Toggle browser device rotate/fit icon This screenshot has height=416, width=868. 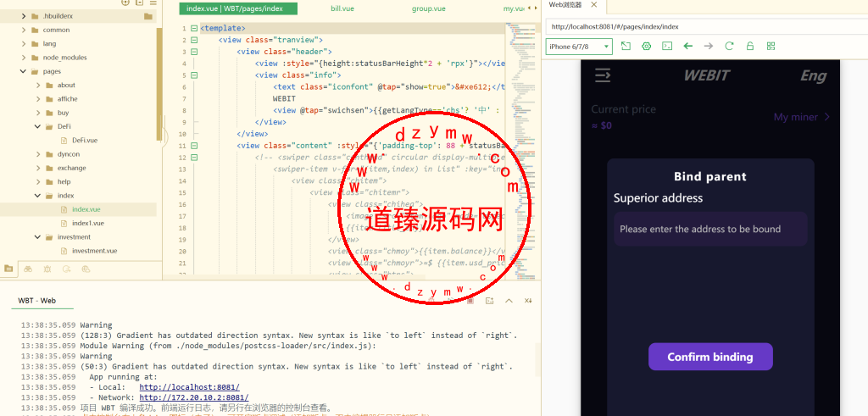click(x=626, y=46)
